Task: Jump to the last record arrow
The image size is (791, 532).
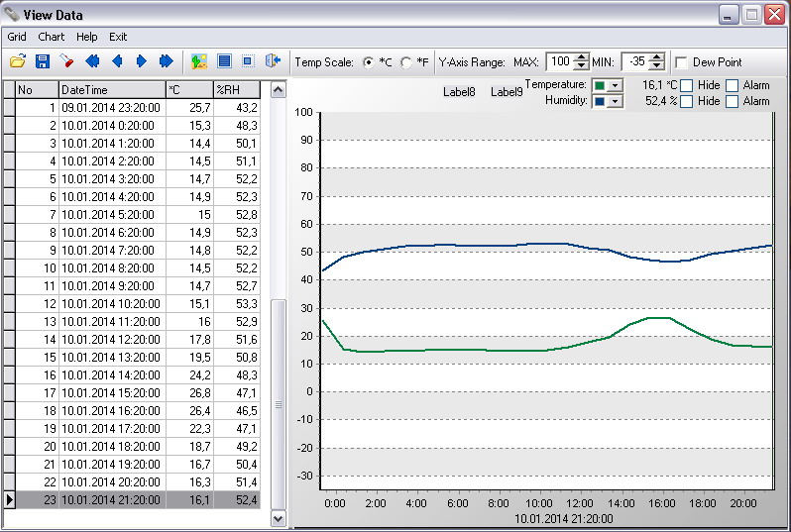Action: tap(166, 61)
